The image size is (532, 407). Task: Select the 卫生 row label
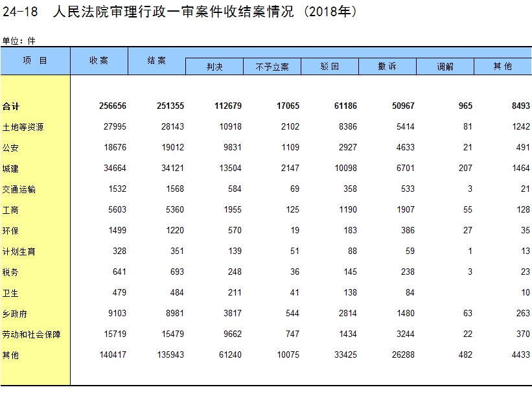pyautogui.click(x=10, y=292)
